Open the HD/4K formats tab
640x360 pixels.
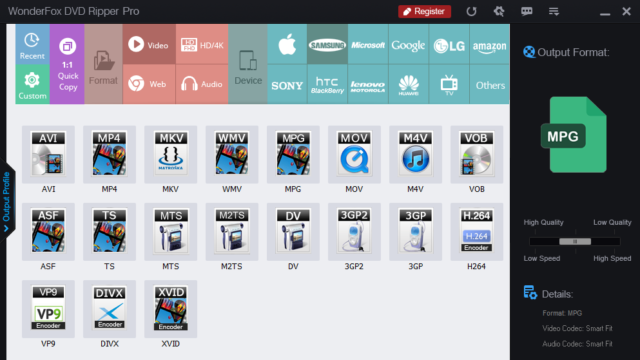coord(202,44)
